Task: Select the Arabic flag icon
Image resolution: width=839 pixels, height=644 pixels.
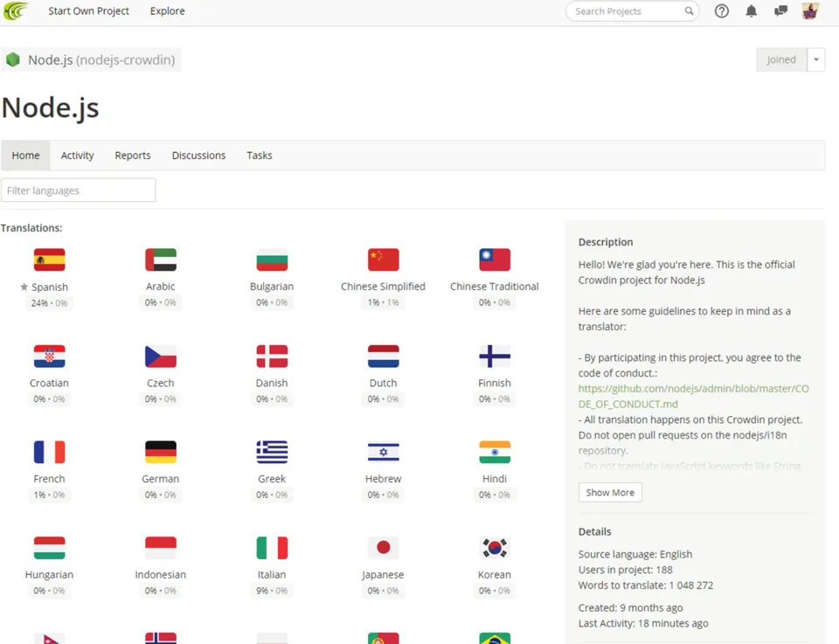Action: tap(161, 260)
